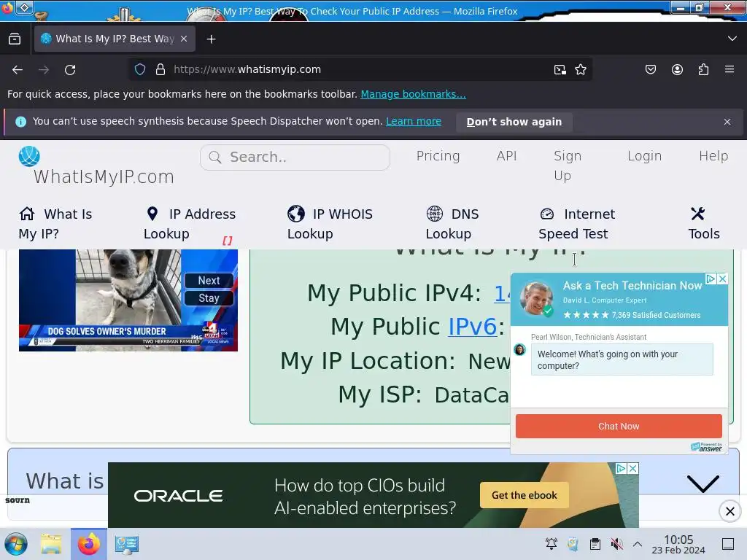
Task: Open Tools wrench icon menu
Action: tap(698, 214)
